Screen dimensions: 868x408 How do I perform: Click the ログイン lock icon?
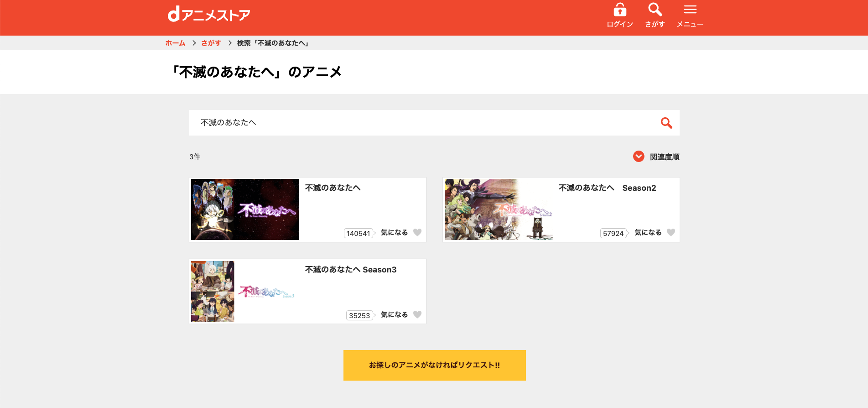pyautogui.click(x=619, y=10)
